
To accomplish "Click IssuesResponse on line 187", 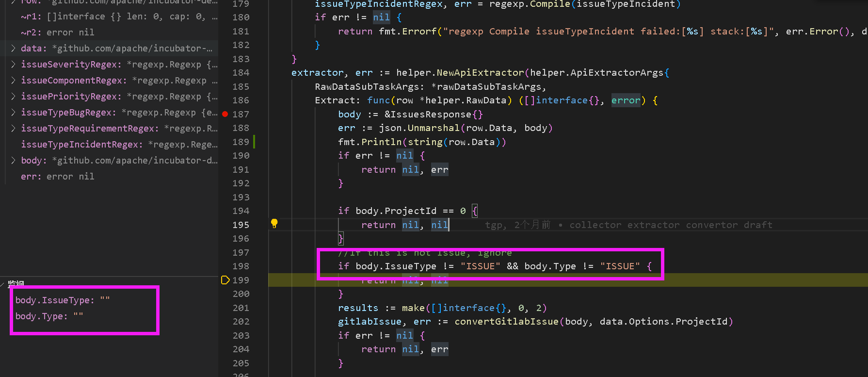I will pyautogui.click(x=431, y=114).
